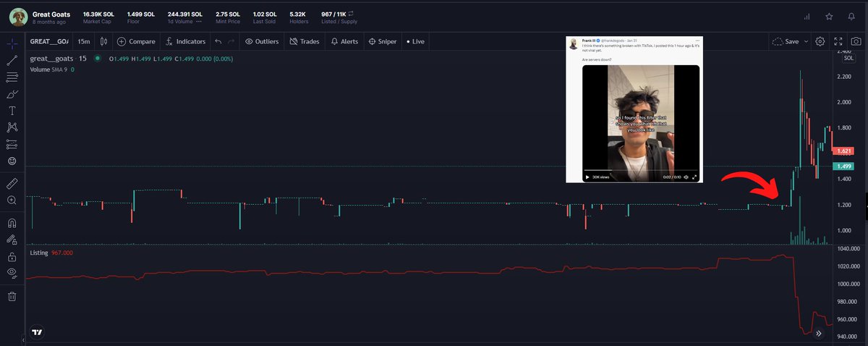The height and width of the screenshot is (346, 868).
Task: Open chart settings gear
Action: (x=820, y=42)
